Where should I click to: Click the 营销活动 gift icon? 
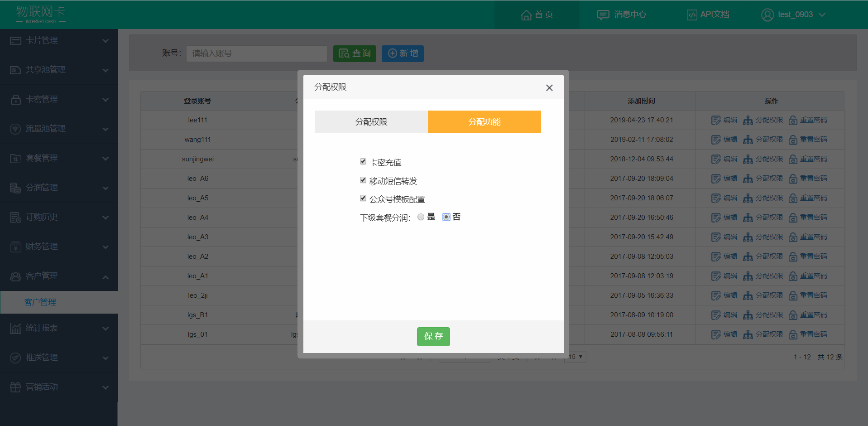click(15, 387)
